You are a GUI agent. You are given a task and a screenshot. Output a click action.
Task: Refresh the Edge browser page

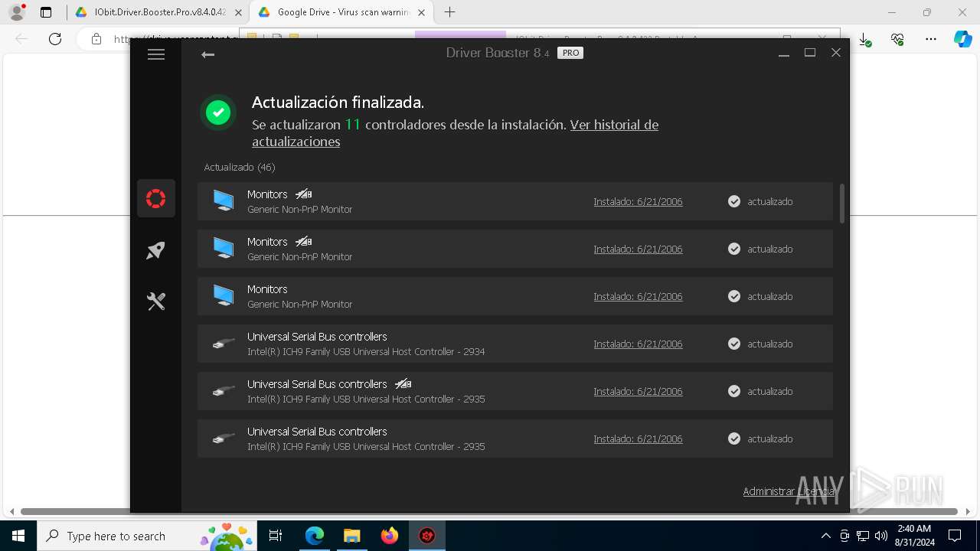pyautogui.click(x=55, y=39)
